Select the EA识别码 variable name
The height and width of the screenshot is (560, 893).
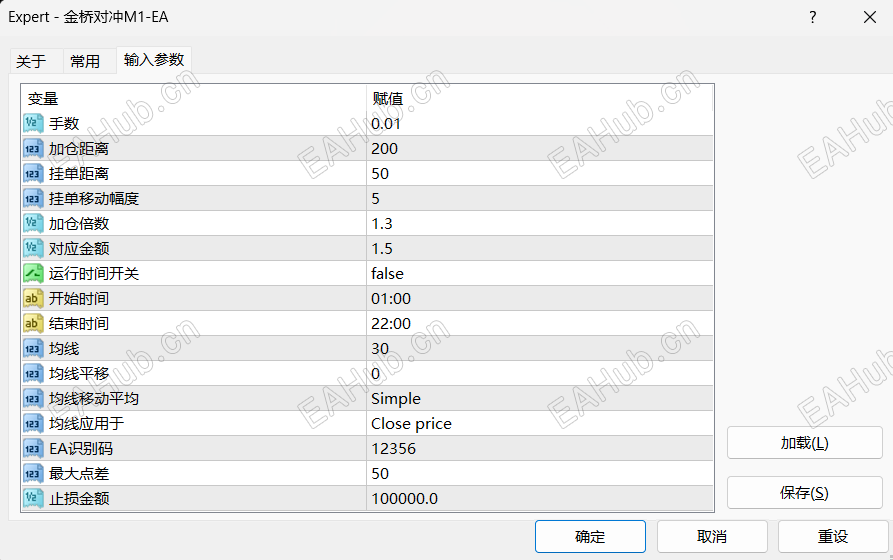tap(81, 449)
